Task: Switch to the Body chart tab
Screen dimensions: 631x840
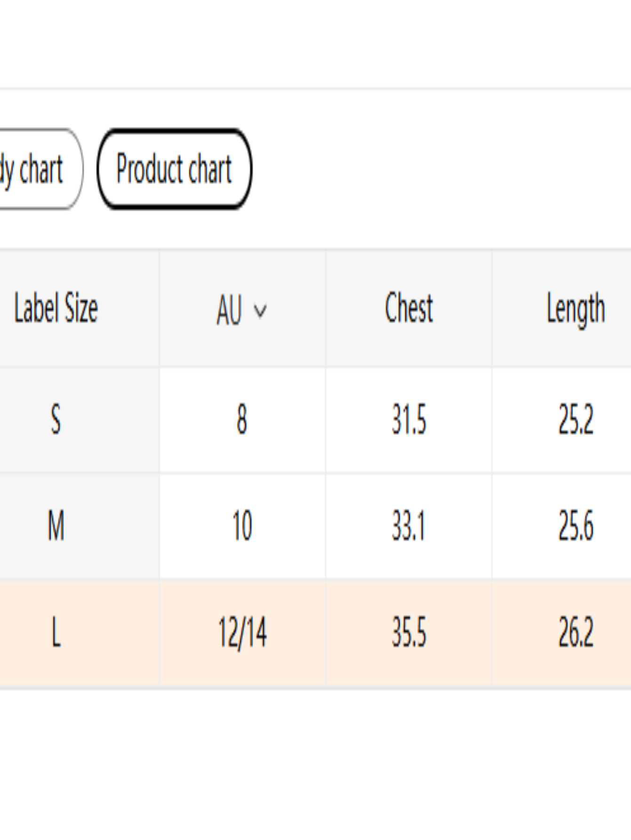Action: tap(38, 169)
